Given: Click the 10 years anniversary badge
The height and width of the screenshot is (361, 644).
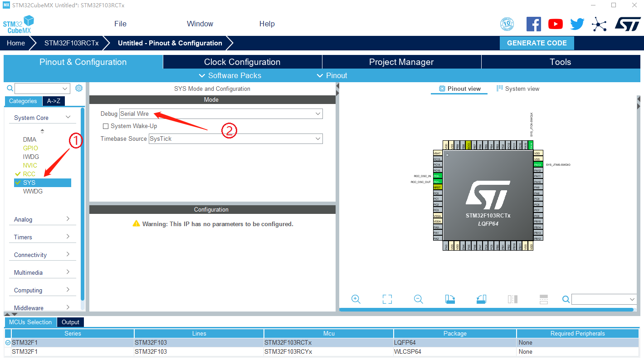Looking at the screenshot, I should [507, 24].
